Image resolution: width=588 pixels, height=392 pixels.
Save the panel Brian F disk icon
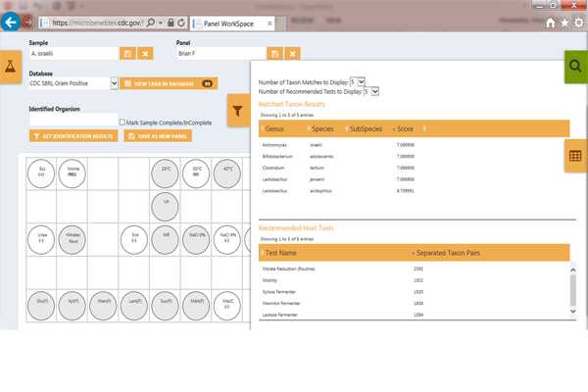click(x=274, y=53)
